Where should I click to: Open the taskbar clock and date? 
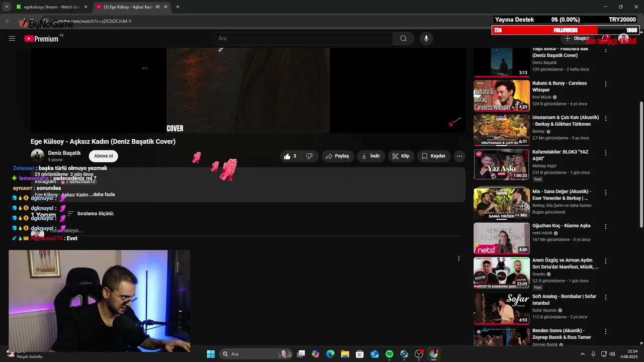point(629,354)
